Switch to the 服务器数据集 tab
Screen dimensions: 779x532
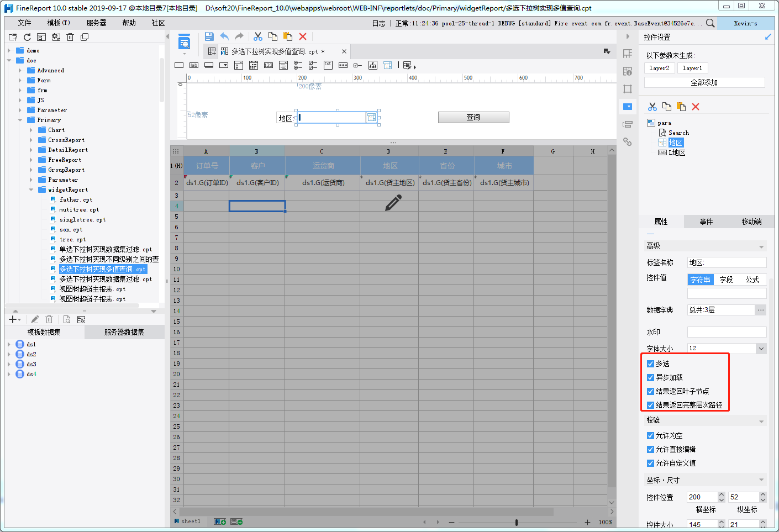point(124,332)
